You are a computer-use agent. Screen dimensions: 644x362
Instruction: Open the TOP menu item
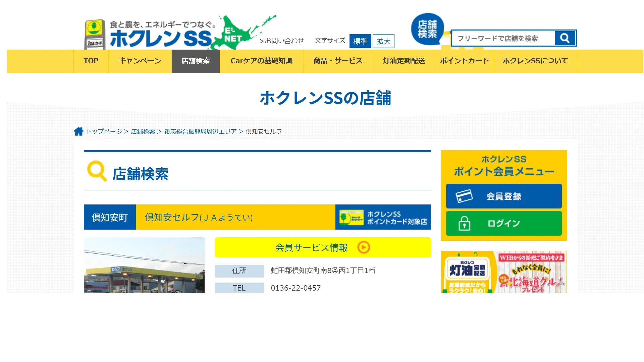91,61
